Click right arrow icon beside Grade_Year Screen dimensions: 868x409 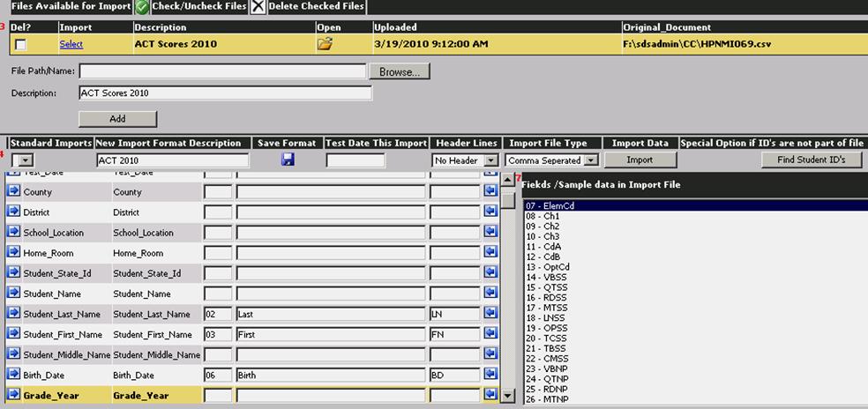14,395
